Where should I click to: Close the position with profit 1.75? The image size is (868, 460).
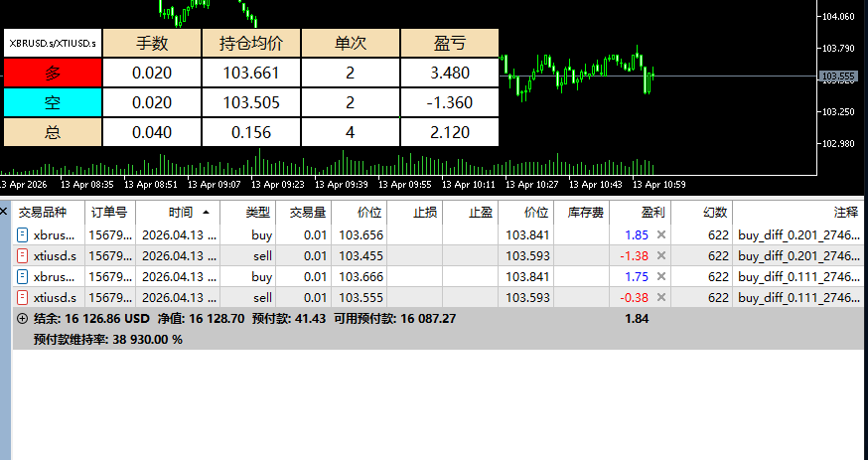661,277
